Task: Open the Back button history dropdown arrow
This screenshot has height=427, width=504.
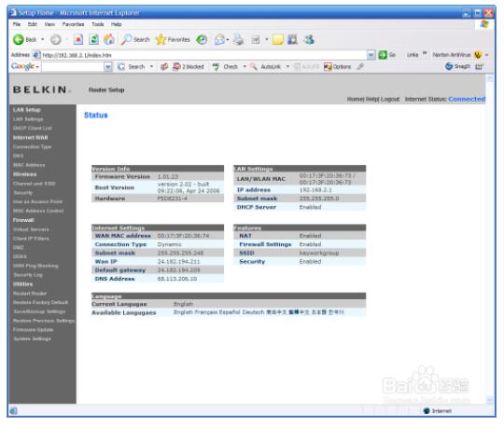Action: [x=42, y=39]
